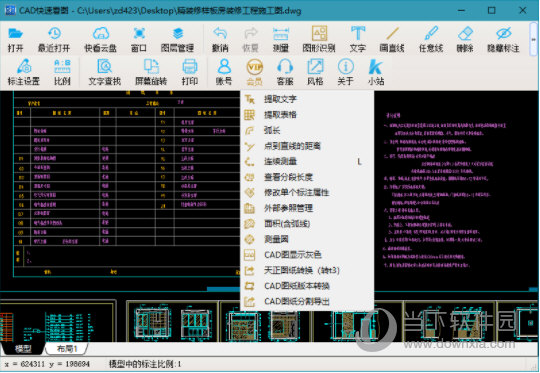
Task: Open 图层管理 layer manager
Action: click(x=177, y=39)
